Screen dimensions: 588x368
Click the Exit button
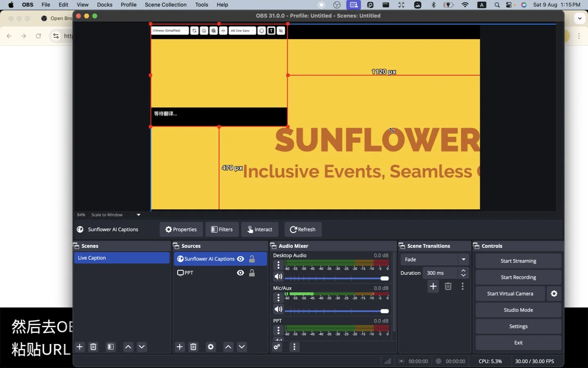518,343
